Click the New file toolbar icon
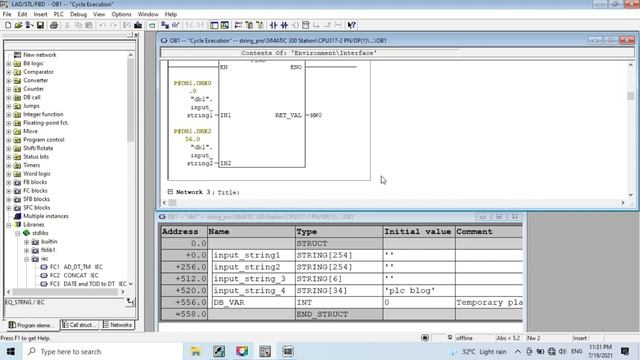640x360 pixels. coord(8,25)
